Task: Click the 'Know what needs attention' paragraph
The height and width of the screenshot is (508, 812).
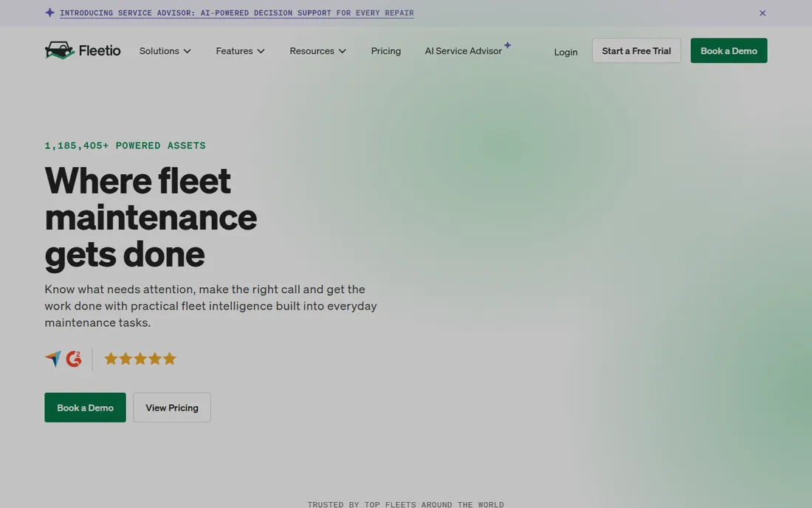Action: (211, 306)
